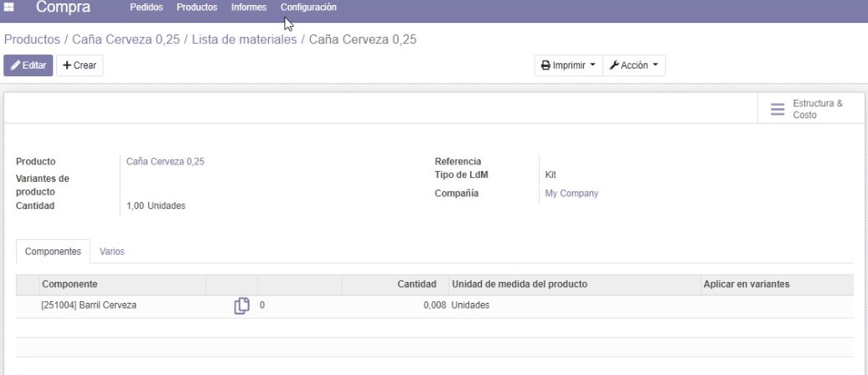868x375 pixels.
Task: Go to Productos breadcrumb
Action: 32,39
